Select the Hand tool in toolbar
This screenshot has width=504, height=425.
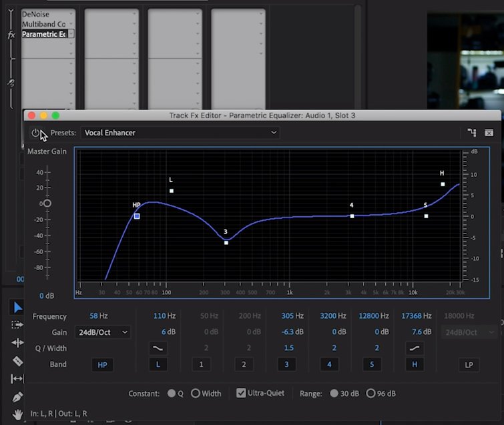[x=17, y=414]
